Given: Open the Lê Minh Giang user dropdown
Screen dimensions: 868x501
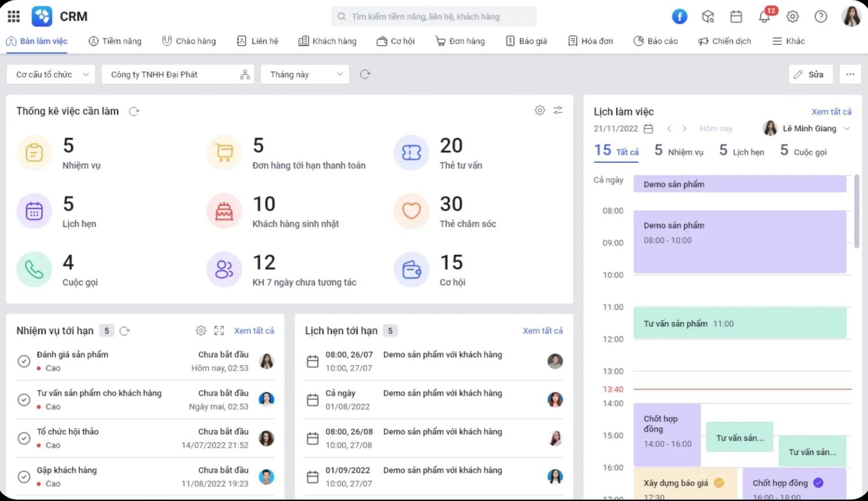Looking at the screenshot, I should pos(807,129).
